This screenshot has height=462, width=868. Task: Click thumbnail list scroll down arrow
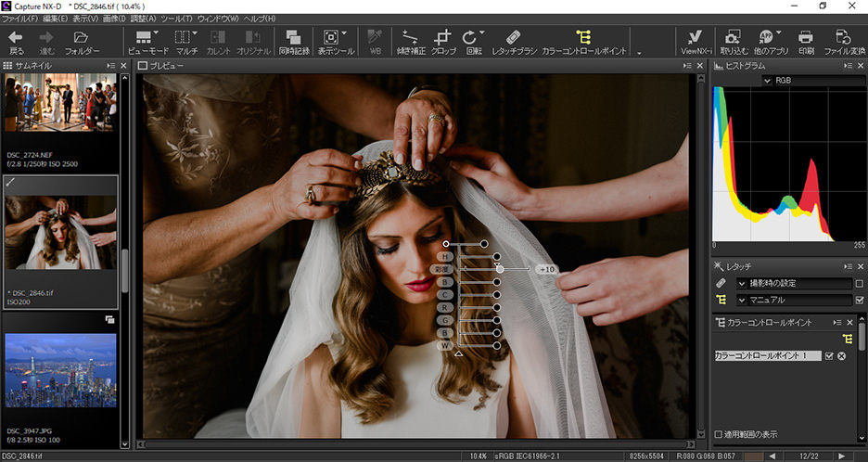(x=124, y=444)
